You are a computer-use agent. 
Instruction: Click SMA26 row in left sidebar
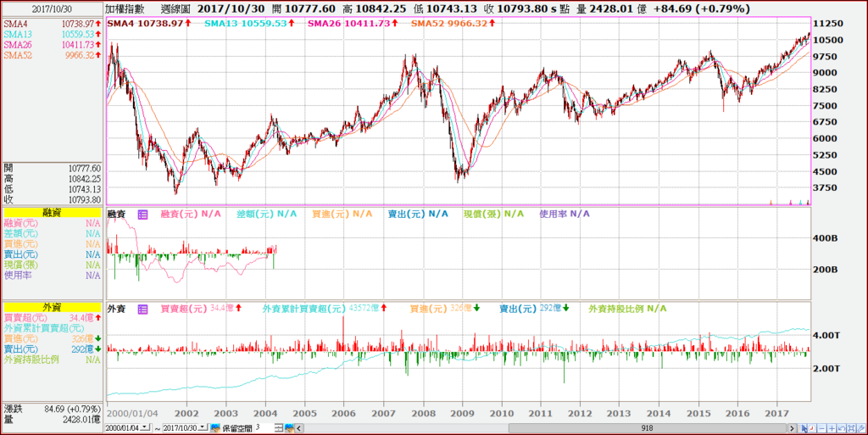click(x=52, y=45)
